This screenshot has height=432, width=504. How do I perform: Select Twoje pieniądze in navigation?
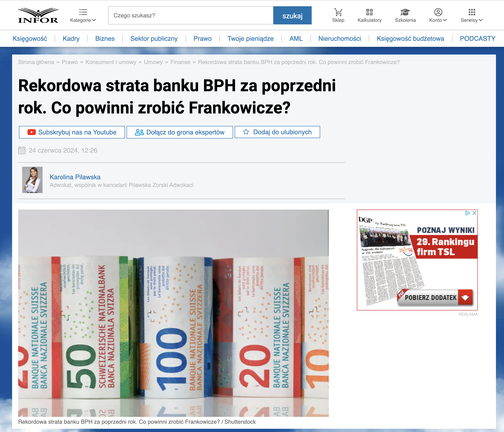250,39
